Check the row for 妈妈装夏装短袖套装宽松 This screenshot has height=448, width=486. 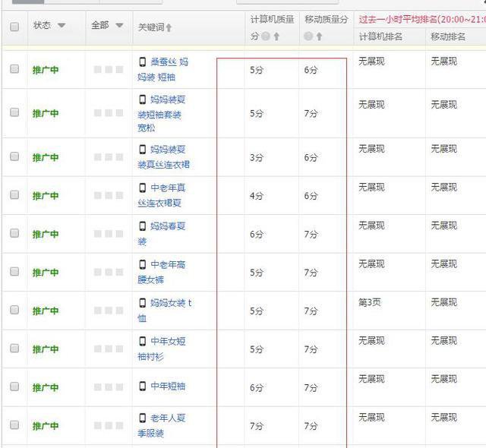point(14,112)
